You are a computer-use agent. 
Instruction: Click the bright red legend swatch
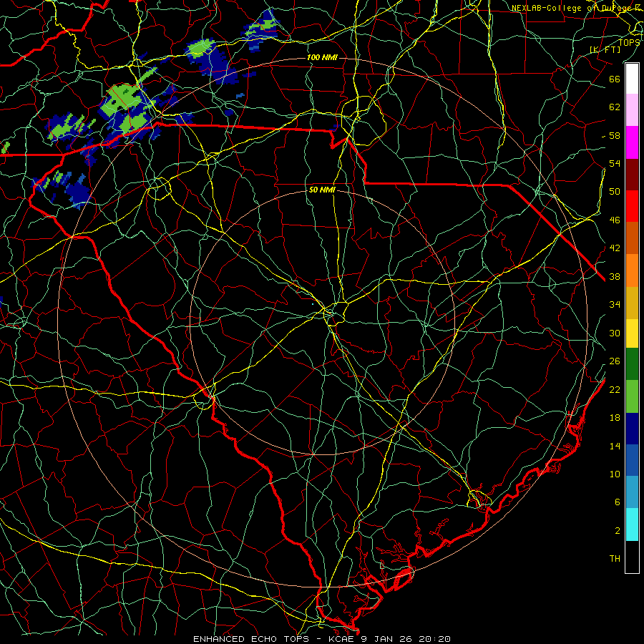pos(632,206)
